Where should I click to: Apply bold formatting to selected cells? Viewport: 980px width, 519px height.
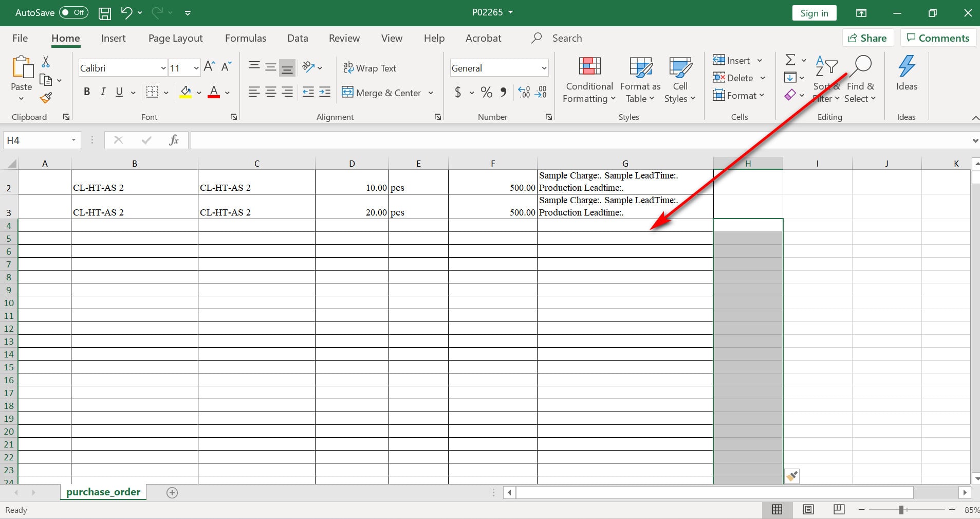[86, 92]
